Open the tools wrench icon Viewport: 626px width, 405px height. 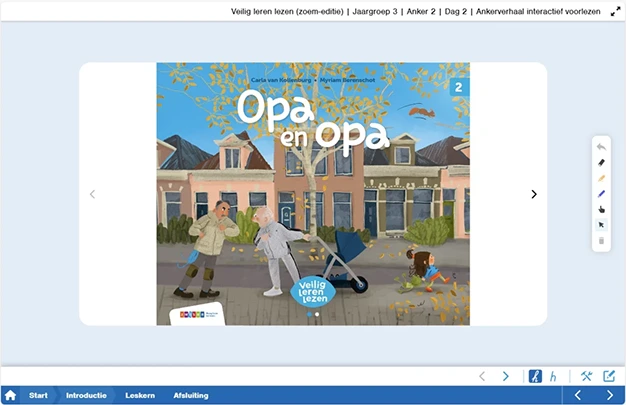coord(587,376)
